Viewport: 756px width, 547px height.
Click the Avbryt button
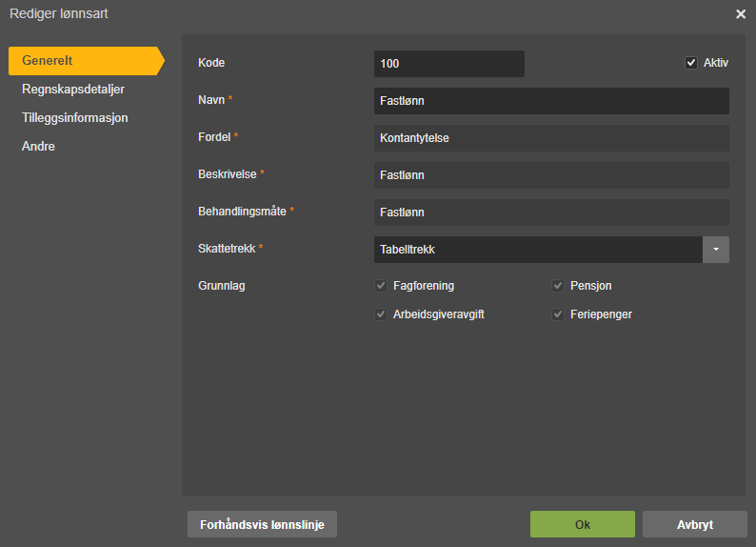coord(695,524)
